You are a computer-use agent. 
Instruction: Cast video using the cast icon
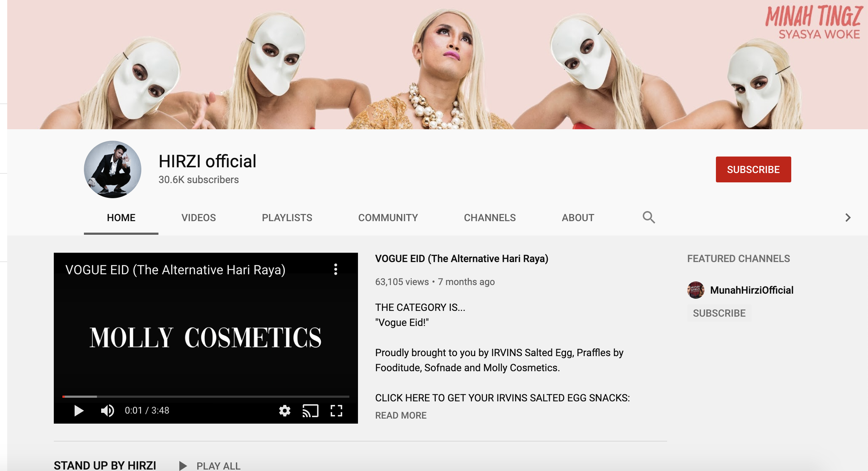tap(311, 410)
